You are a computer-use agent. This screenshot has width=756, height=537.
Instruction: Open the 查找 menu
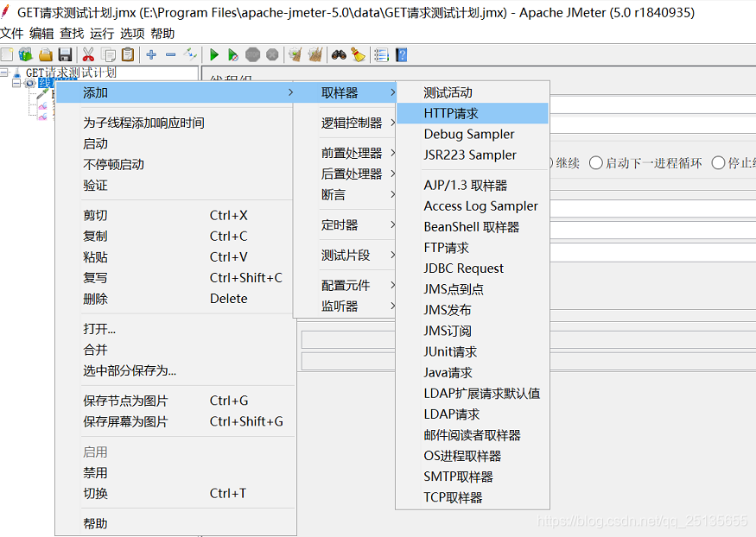(x=72, y=33)
